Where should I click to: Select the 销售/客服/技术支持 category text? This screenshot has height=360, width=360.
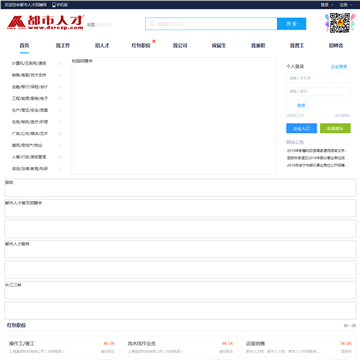click(29, 75)
